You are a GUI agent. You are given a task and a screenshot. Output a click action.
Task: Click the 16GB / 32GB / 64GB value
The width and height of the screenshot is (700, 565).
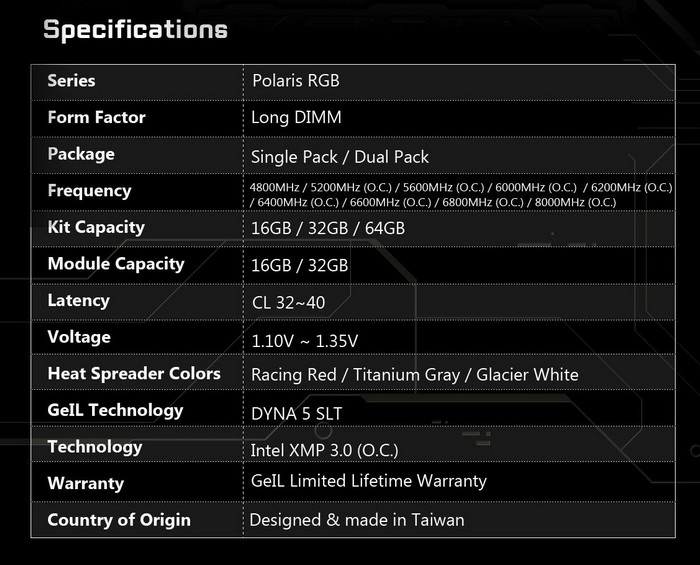[x=328, y=229]
